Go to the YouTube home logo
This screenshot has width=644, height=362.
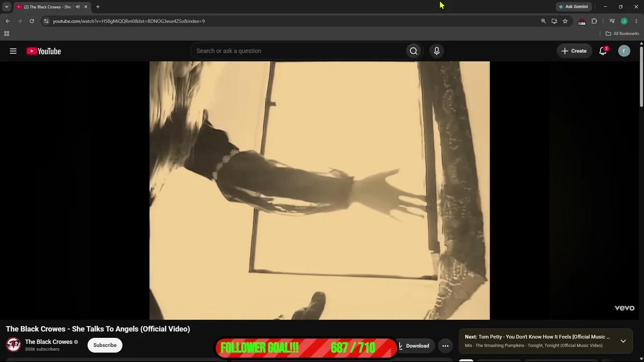[44, 51]
